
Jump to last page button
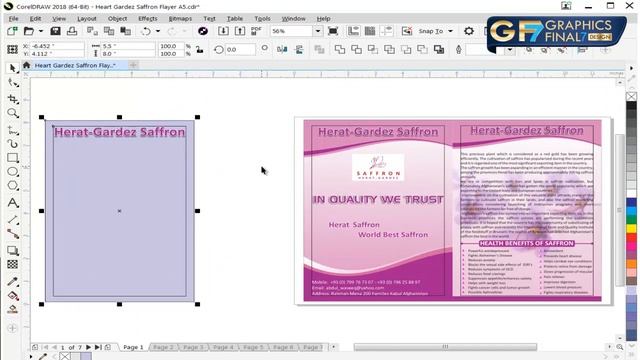coord(98,347)
